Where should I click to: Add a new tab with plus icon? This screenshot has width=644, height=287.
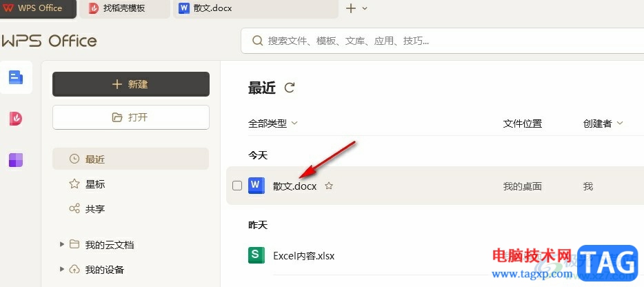tap(351, 8)
